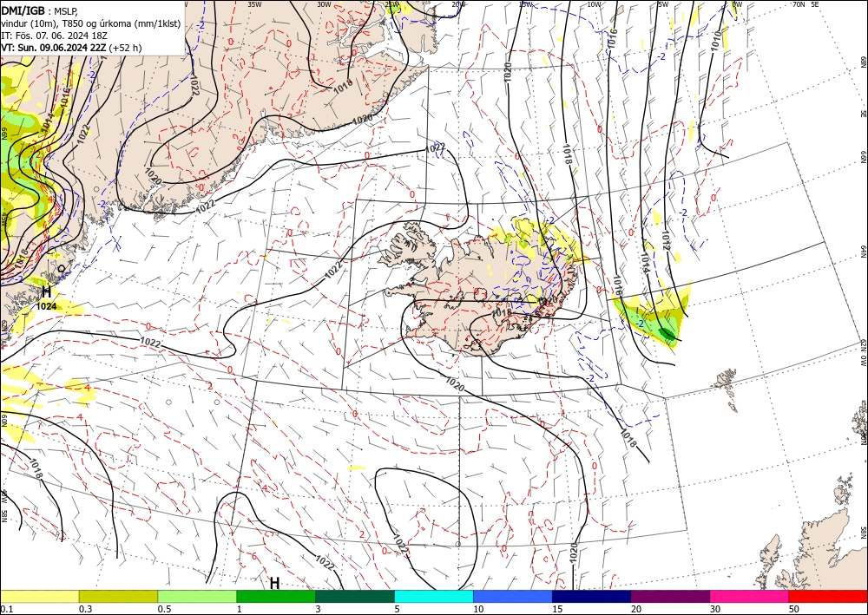Select the green 1–3 mm legend swatch

pos(276,596)
